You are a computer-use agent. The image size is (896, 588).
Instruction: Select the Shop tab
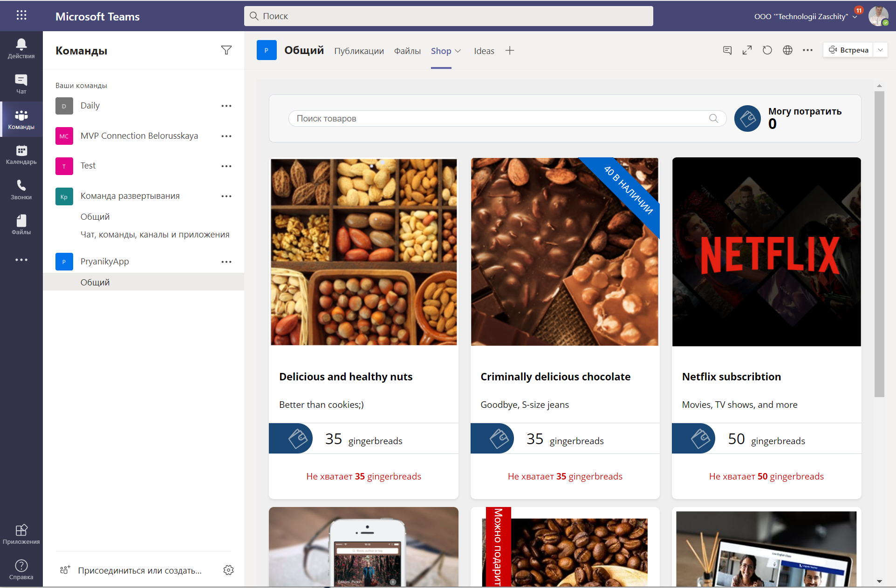click(441, 51)
